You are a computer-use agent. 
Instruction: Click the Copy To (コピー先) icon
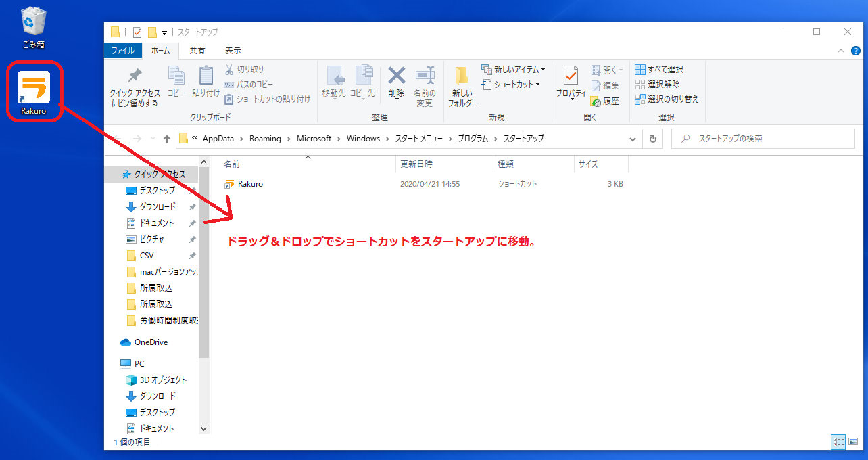tap(362, 83)
